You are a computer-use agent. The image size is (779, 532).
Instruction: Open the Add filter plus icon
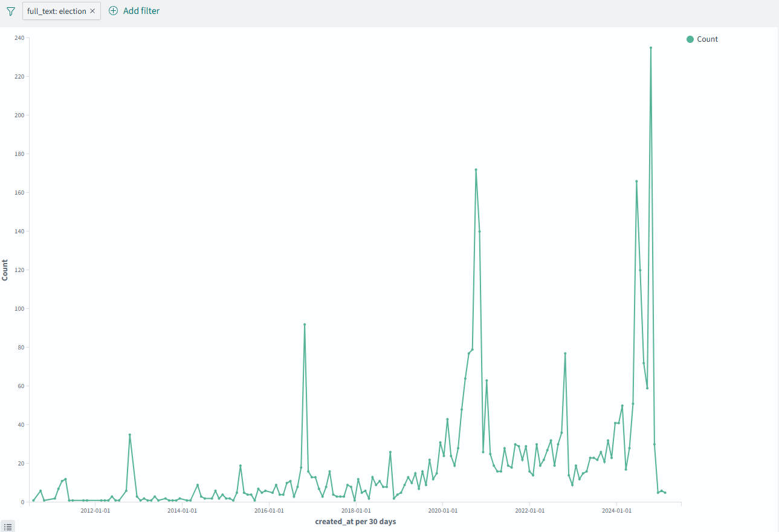coord(114,10)
